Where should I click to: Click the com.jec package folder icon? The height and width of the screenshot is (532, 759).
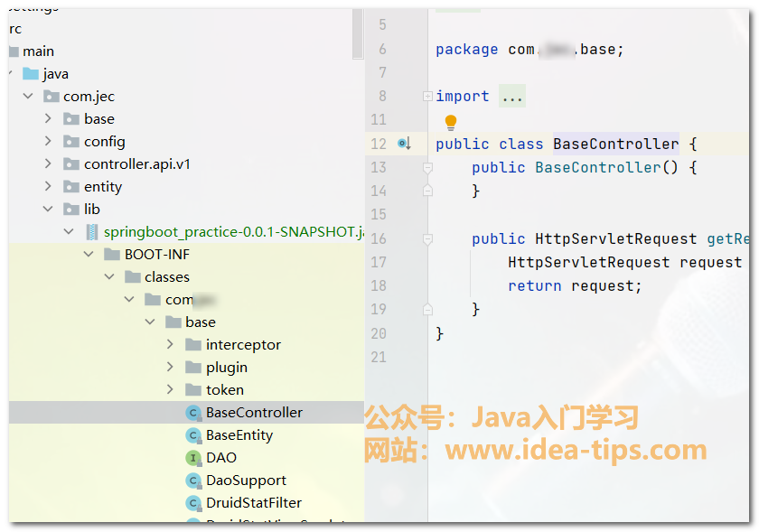52,97
